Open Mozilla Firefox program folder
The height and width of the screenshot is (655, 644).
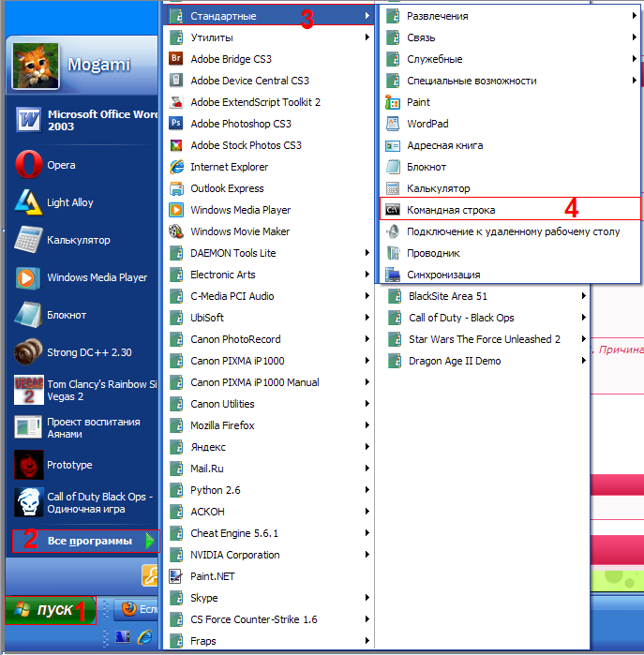270,425
